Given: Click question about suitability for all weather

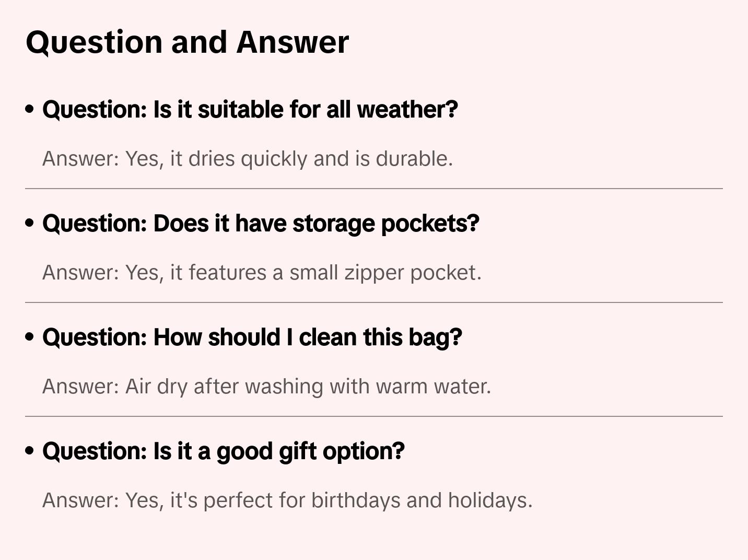Looking at the screenshot, I should 250,110.
